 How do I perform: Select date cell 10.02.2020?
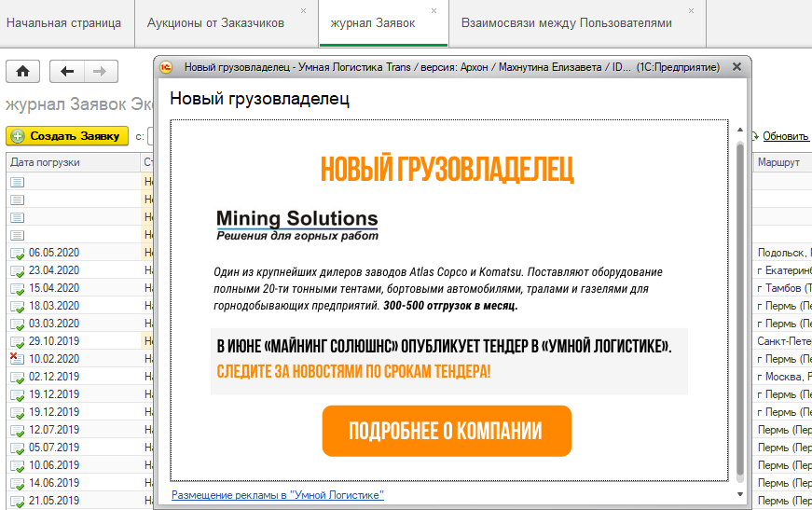54,359
